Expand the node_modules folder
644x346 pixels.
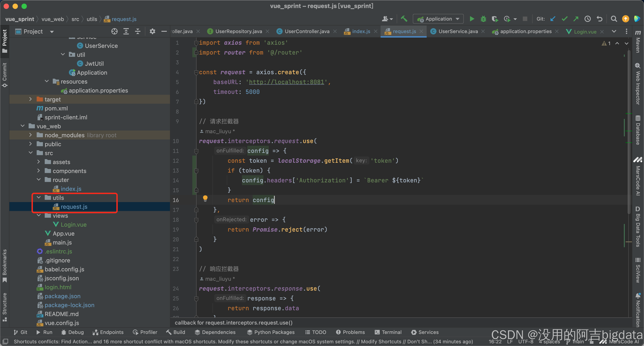coord(30,135)
